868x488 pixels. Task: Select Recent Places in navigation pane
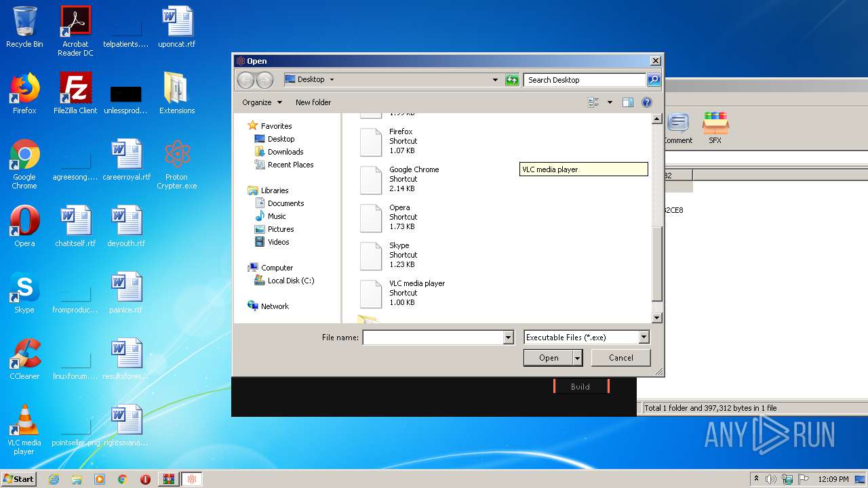tap(284, 165)
